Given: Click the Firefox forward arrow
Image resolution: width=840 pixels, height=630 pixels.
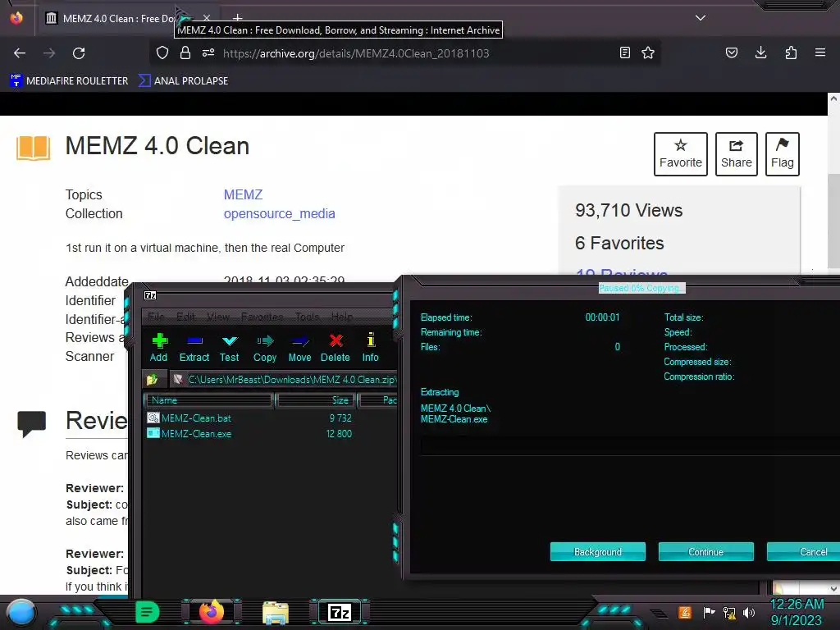Looking at the screenshot, I should (49, 53).
